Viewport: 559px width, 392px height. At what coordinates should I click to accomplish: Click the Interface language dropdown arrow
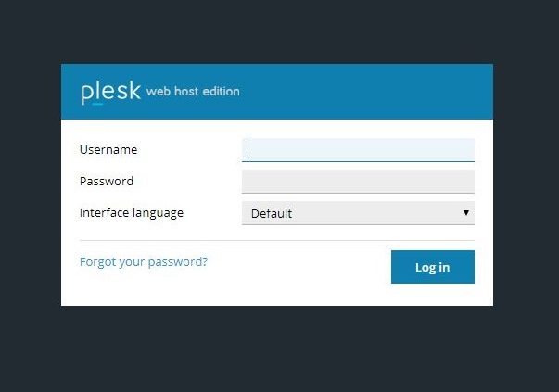[x=465, y=213]
